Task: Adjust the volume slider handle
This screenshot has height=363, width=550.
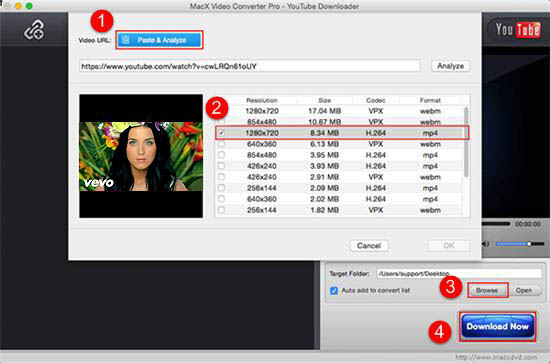Action: point(529,244)
